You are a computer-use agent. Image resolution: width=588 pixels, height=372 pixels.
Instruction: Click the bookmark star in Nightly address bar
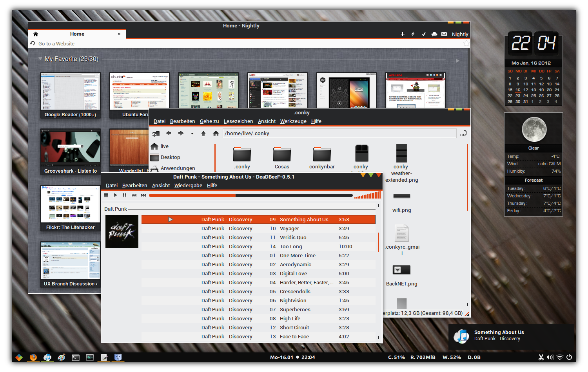(466, 43)
